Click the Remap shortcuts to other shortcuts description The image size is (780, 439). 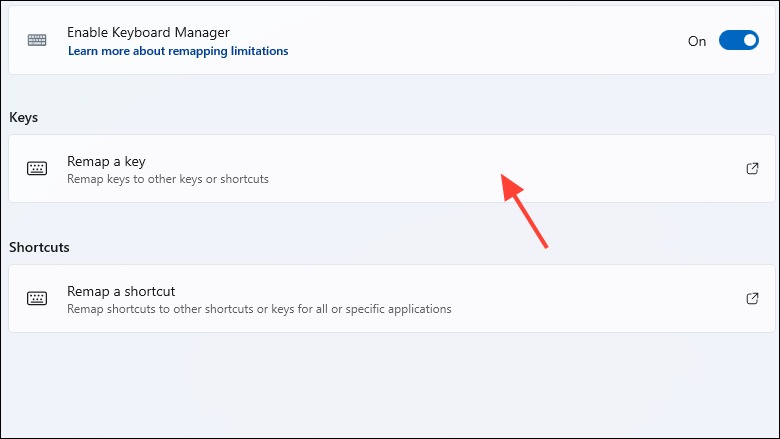259,309
